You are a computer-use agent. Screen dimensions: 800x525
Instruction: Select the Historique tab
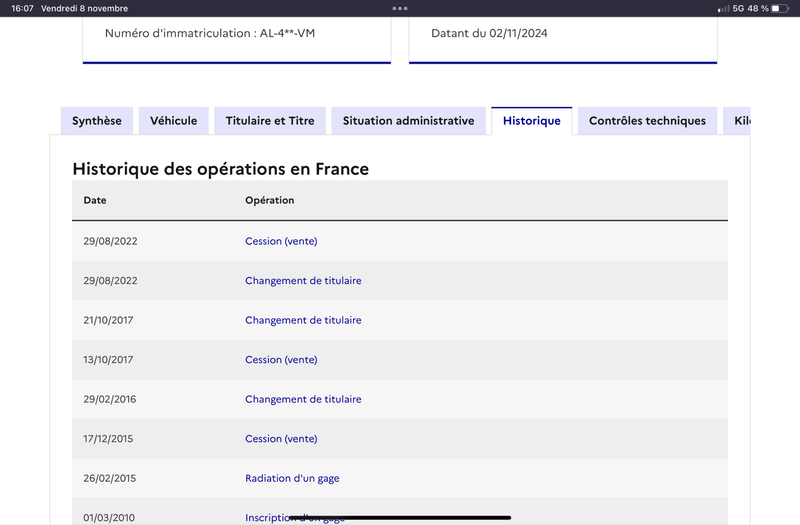532,121
